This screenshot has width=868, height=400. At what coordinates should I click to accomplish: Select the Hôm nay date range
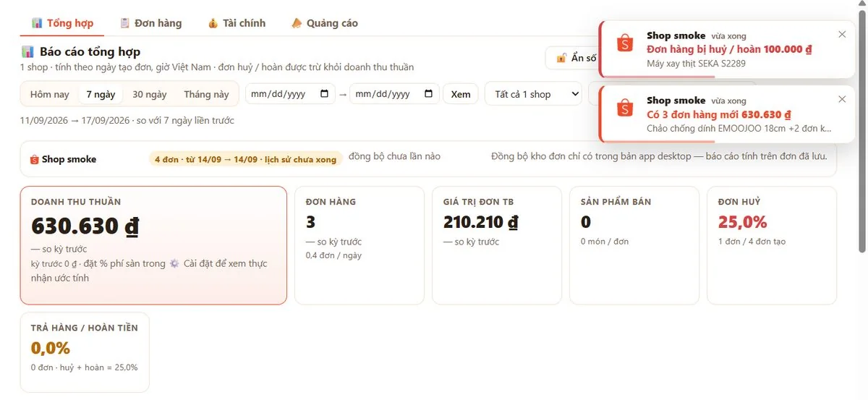pyautogui.click(x=50, y=94)
